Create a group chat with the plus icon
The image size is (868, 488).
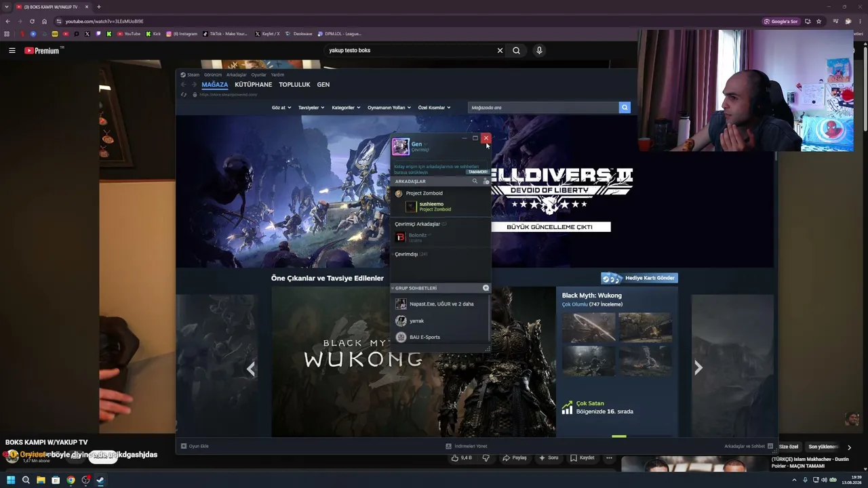(x=486, y=288)
